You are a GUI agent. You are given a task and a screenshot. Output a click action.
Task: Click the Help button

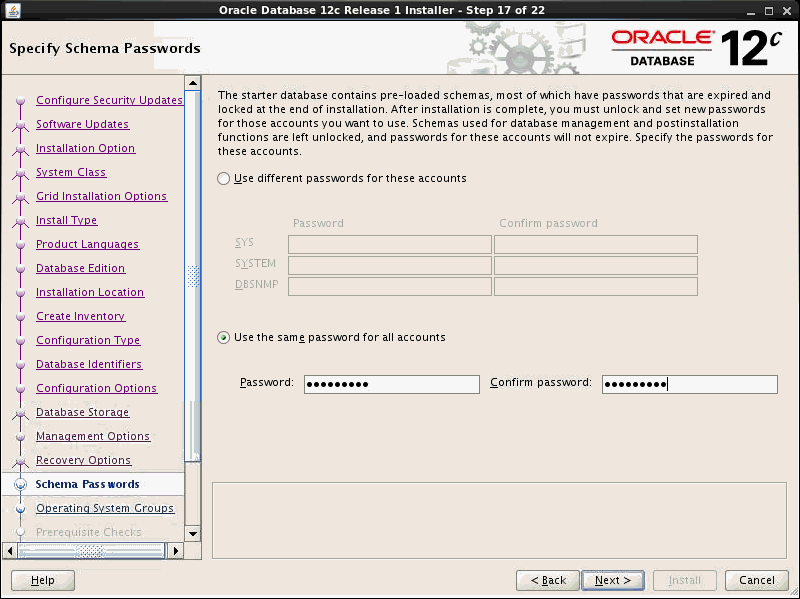pos(42,580)
